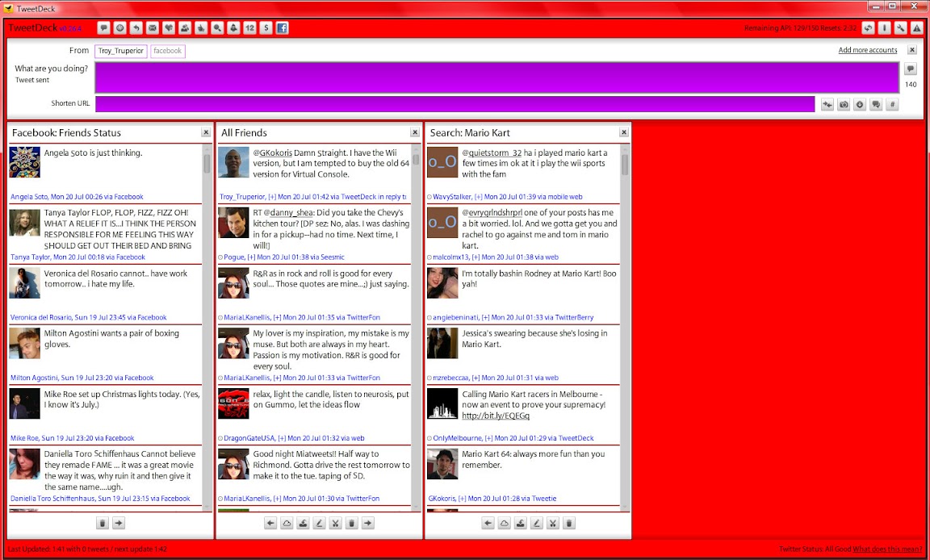The width and height of the screenshot is (930, 560).
Task: Move All Friends column left arrow
Action: coord(270,523)
